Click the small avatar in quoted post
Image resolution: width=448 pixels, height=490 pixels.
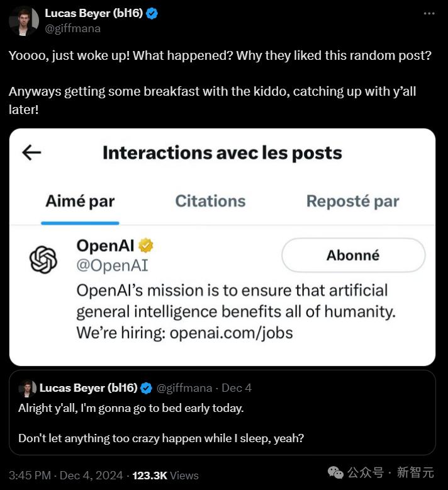tap(27, 388)
